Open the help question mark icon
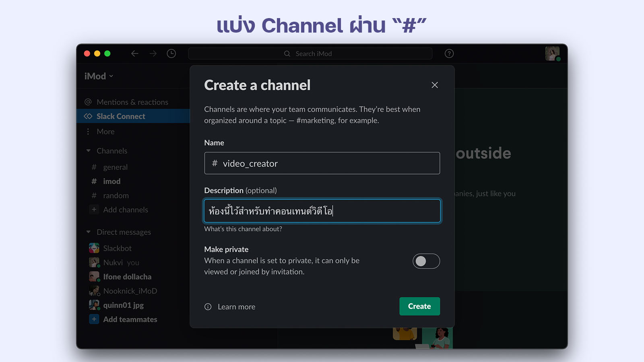Screen dimensions: 644x362 click(449, 53)
